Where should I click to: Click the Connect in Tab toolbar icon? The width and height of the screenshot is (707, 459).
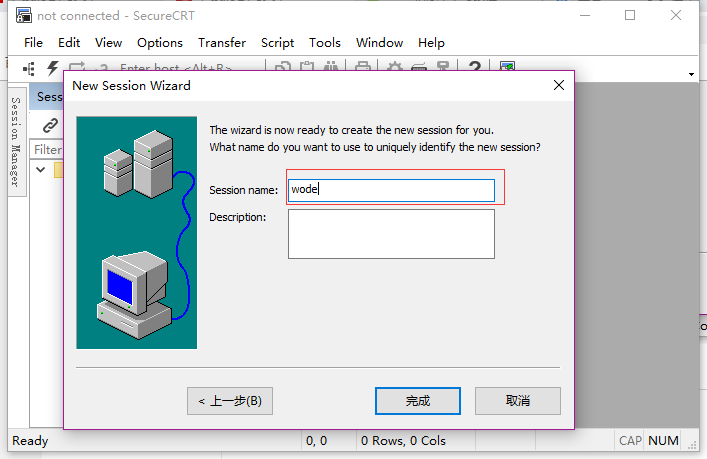pos(77,66)
